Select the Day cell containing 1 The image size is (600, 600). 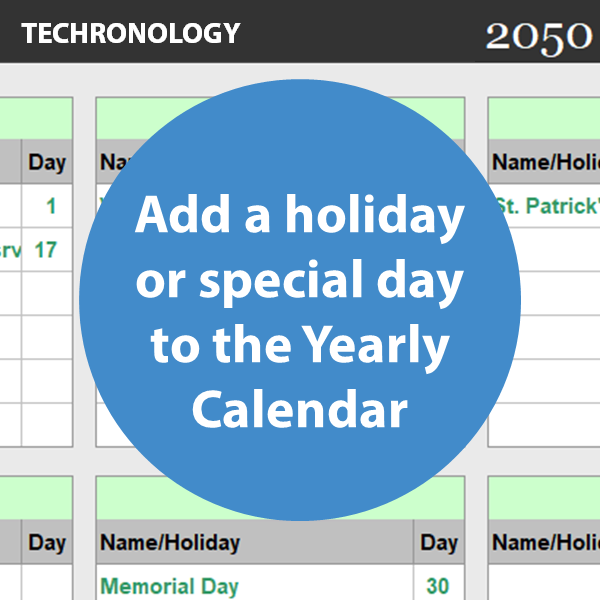tap(48, 207)
